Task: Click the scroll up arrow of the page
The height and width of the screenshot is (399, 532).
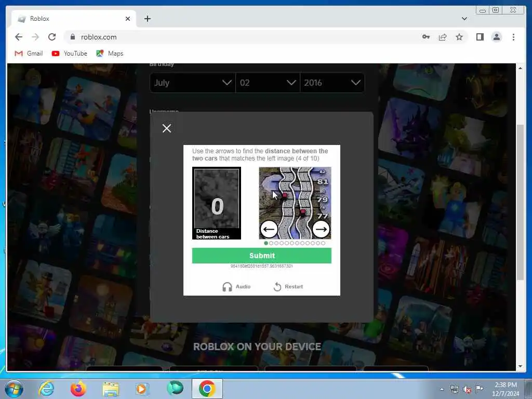Action: click(x=520, y=68)
